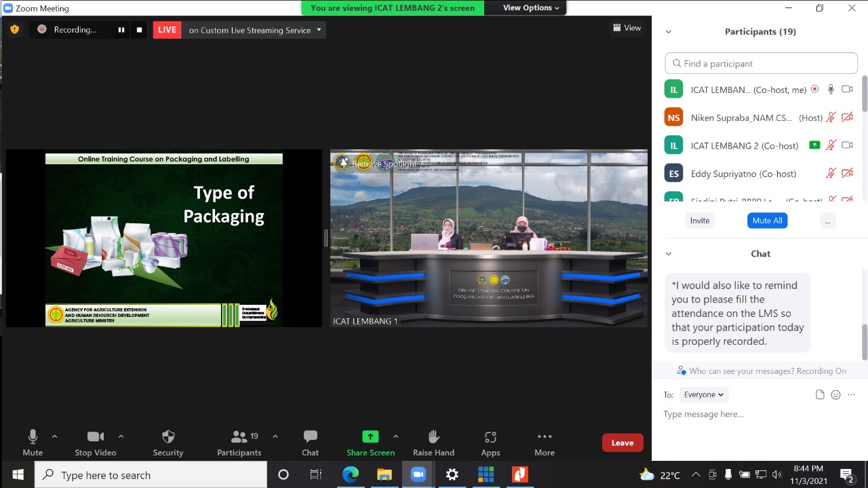Click the emoji icon in chat

click(x=835, y=394)
